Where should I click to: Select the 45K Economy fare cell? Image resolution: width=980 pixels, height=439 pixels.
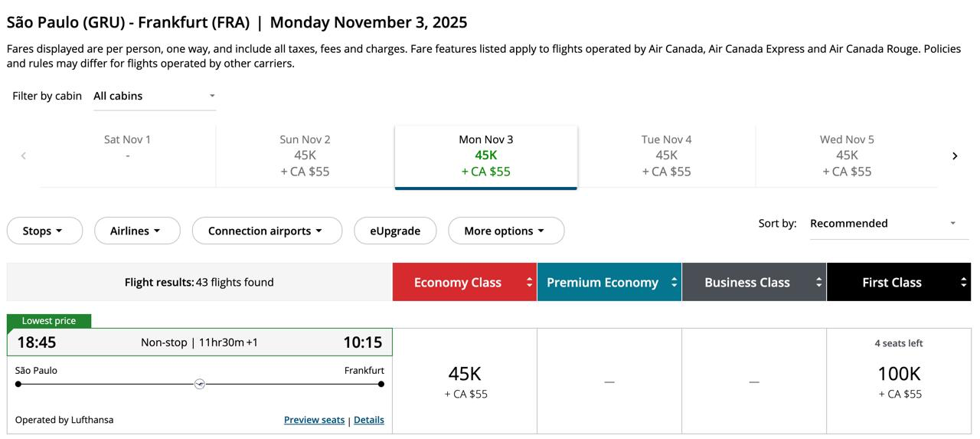(x=465, y=382)
